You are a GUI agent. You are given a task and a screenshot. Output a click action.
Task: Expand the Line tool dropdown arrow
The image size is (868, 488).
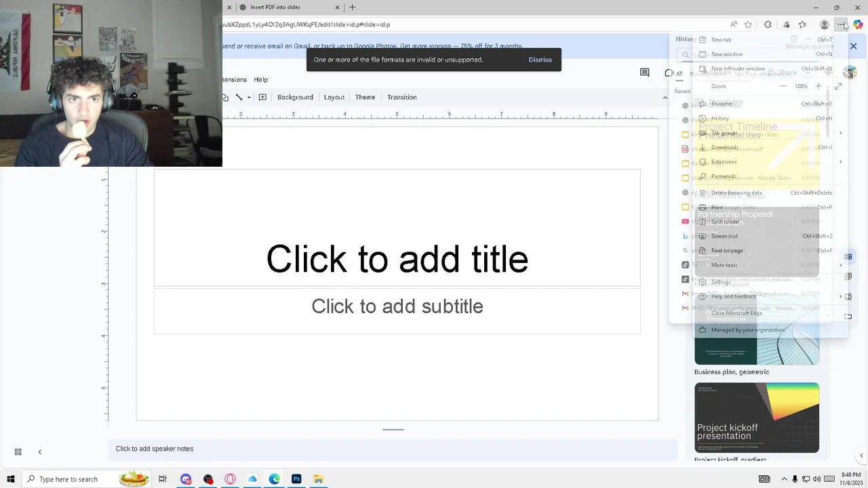249,97
